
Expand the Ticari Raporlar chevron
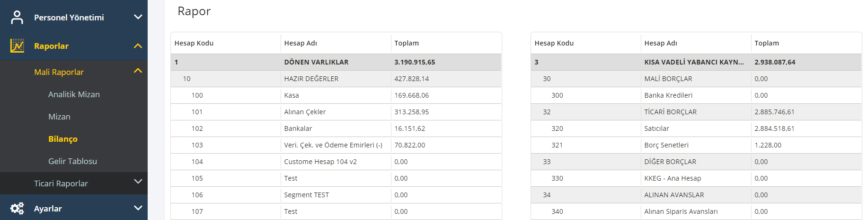(x=138, y=182)
